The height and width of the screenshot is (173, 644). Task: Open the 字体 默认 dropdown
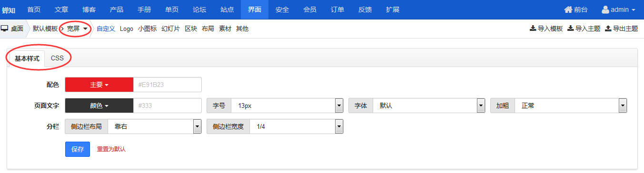[x=429, y=106]
